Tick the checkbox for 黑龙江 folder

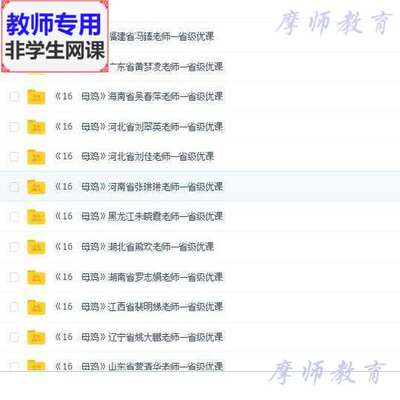[14, 217]
